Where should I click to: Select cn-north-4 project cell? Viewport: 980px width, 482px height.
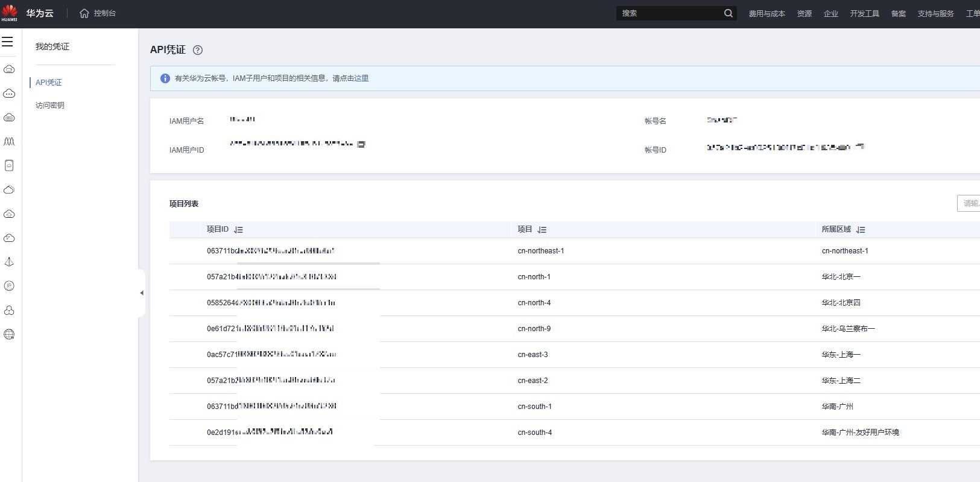(x=534, y=303)
